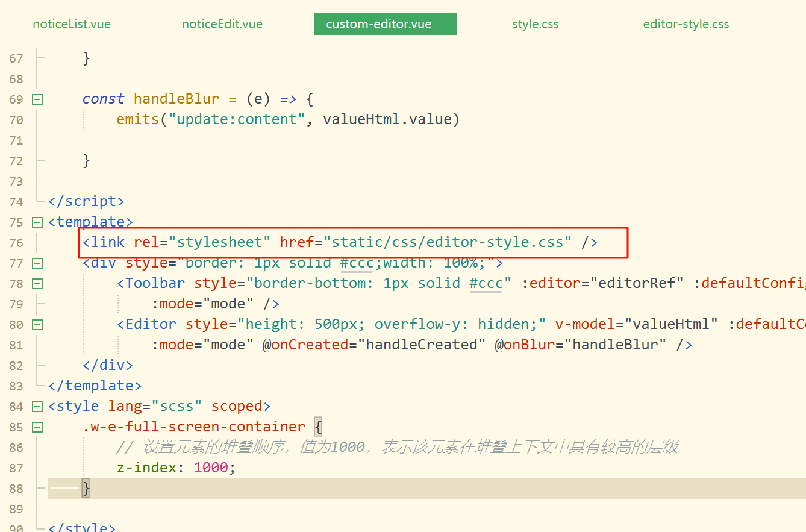The height and width of the screenshot is (532, 806).
Task: Collapse the div fold marker on line 77
Action: (x=37, y=263)
